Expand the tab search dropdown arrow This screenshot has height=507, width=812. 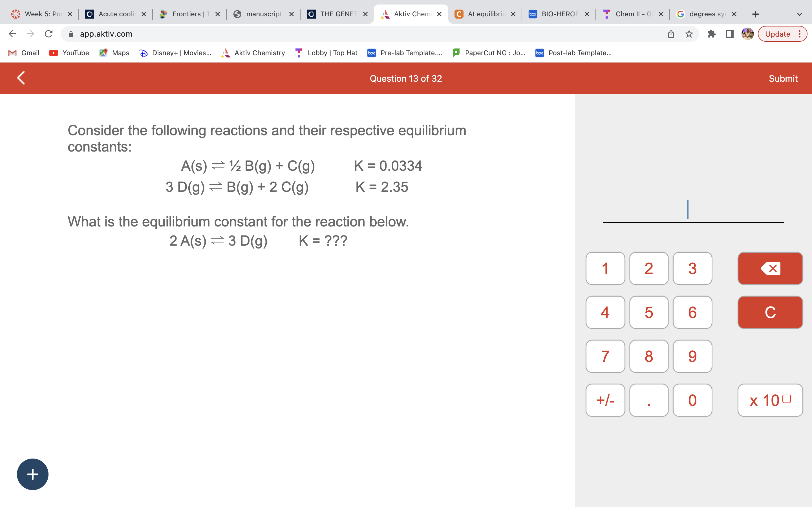(x=799, y=14)
